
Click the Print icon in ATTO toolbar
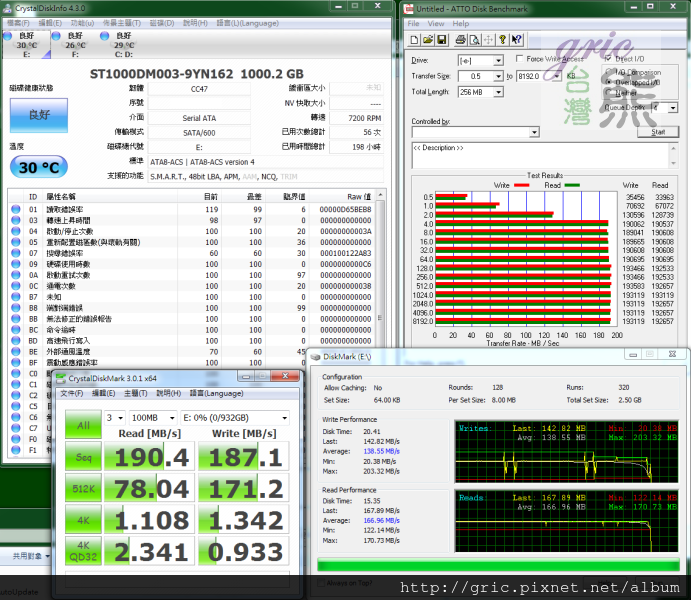tap(461, 40)
